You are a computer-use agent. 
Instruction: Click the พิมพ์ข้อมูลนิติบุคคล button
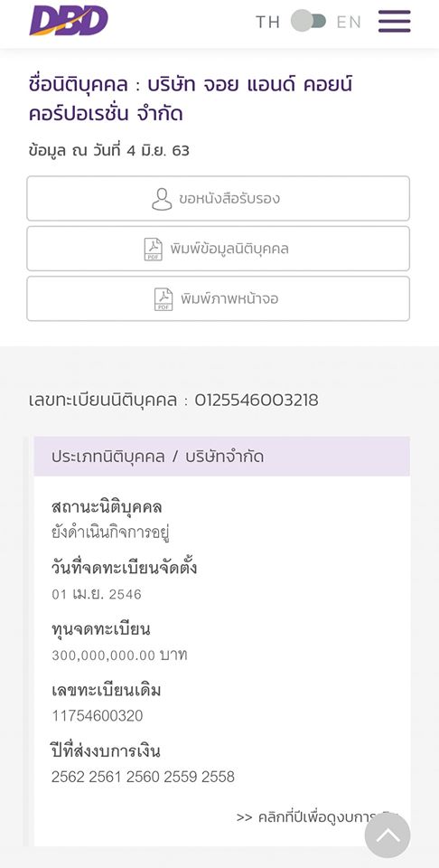tap(219, 249)
